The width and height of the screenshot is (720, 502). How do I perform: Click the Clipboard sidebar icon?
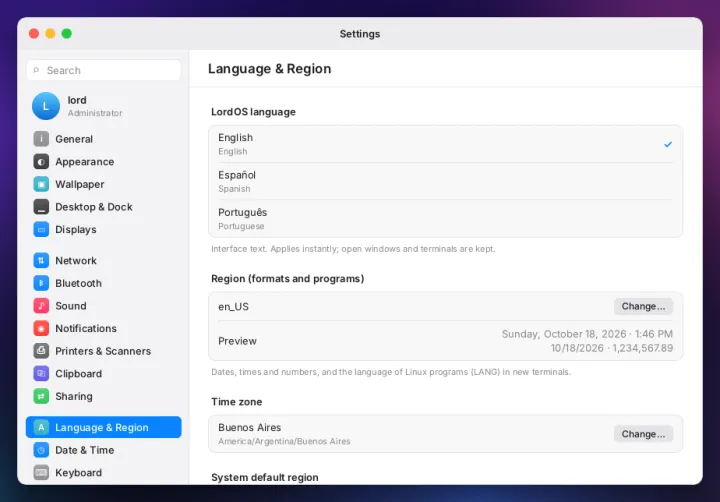pyautogui.click(x=41, y=373)
